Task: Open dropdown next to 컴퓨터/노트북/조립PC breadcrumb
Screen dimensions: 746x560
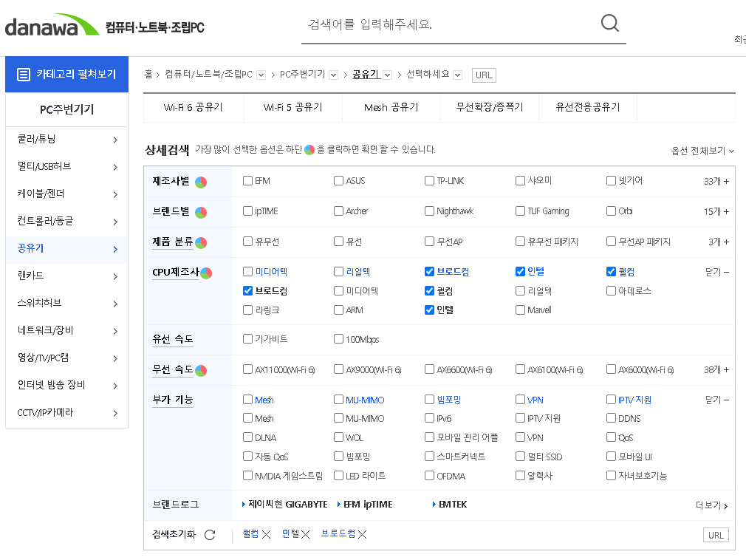Action: pos(261,75)
